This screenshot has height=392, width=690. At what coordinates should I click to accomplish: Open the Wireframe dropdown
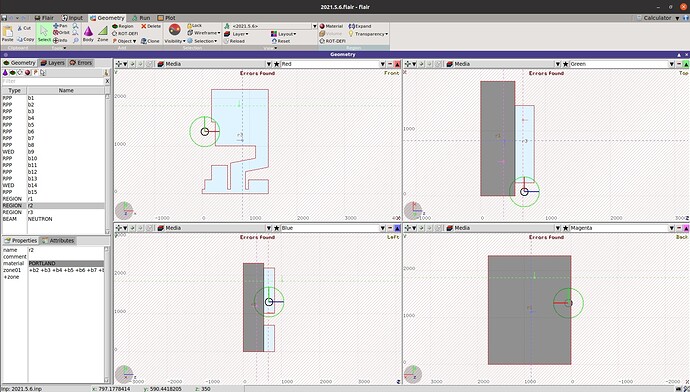[204, 33]
